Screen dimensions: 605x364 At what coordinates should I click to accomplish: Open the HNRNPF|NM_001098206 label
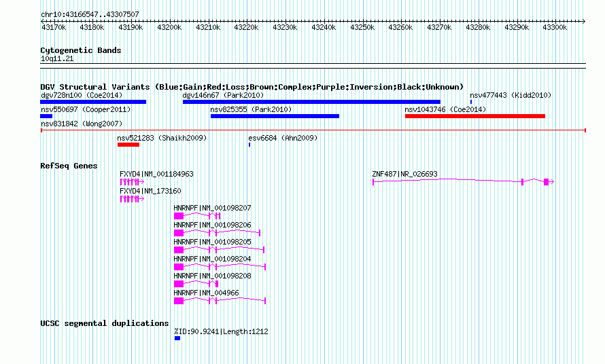(212, 225)
